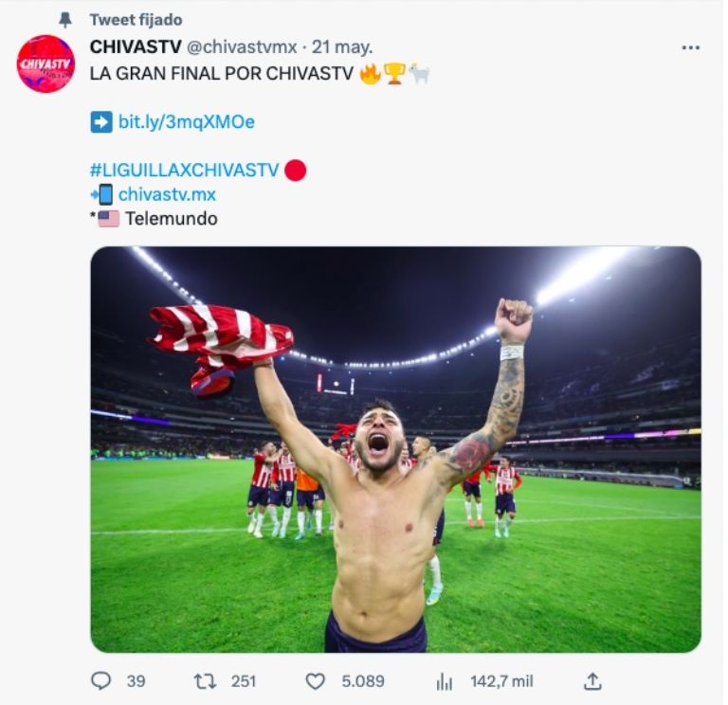Image resolution: width=728 pixels, height=705 pixels.
Task: Click the CHIVASTV display name
Action: [x=136, y=47]
